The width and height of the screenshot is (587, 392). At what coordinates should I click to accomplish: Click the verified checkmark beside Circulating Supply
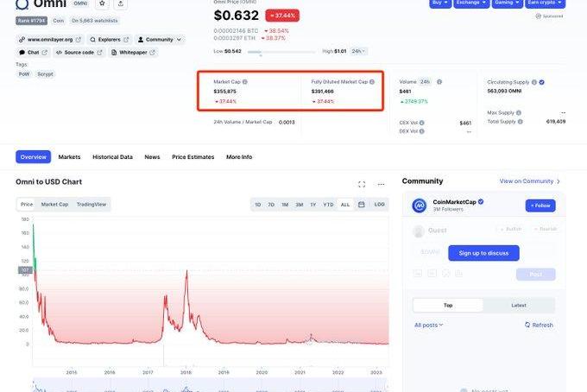542,82
